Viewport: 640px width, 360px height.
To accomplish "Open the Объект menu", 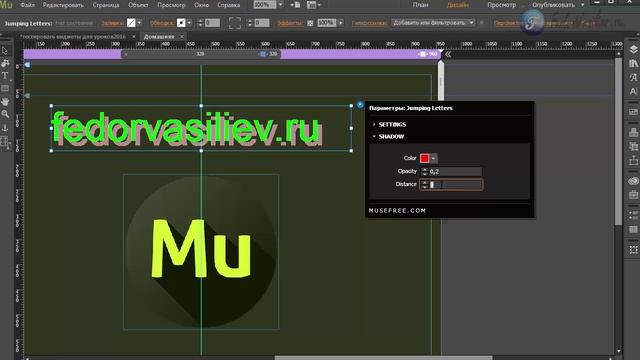I will point(138,5).
